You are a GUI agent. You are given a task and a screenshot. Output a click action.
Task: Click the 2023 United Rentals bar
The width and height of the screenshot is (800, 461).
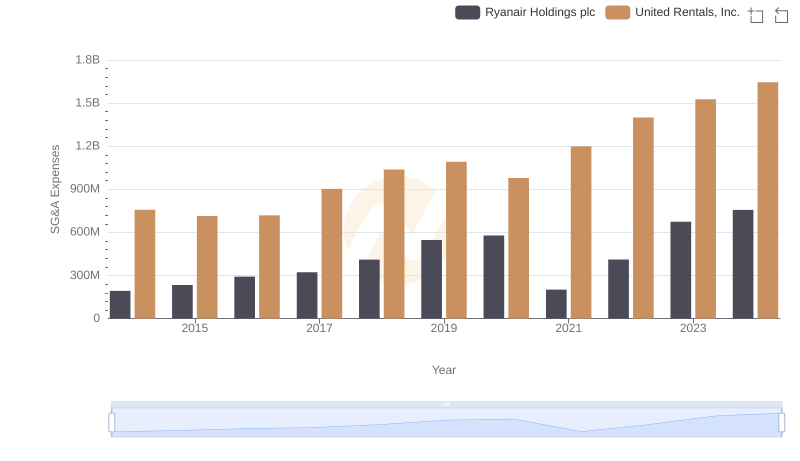[x=706, y=209]
